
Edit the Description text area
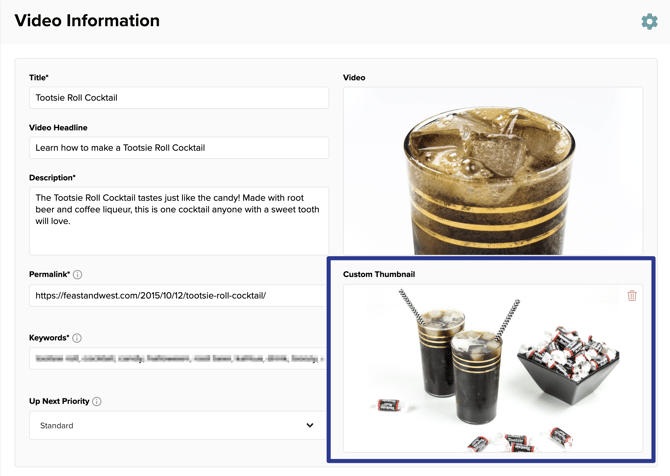coord(178,220)
